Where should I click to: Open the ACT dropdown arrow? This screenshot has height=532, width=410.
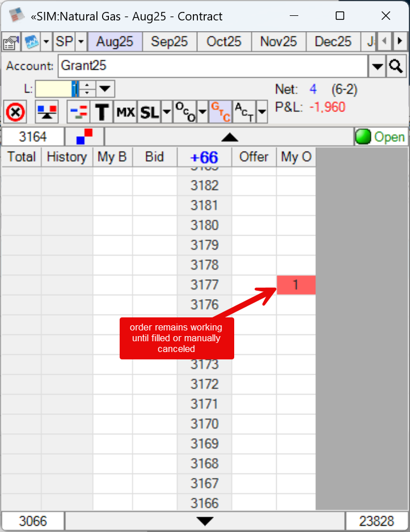coord(261,112)
